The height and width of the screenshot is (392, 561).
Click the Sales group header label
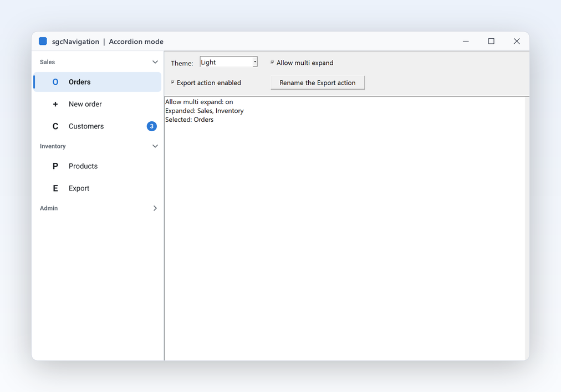47,62
